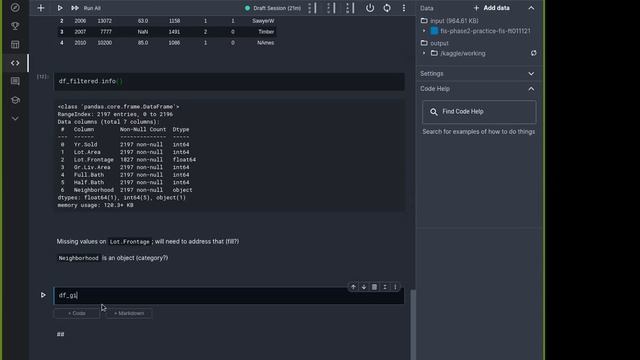Click the Search for examples hint text
Image resolution: width=640 pixels, height=360 pixels.
click(478, 131)
